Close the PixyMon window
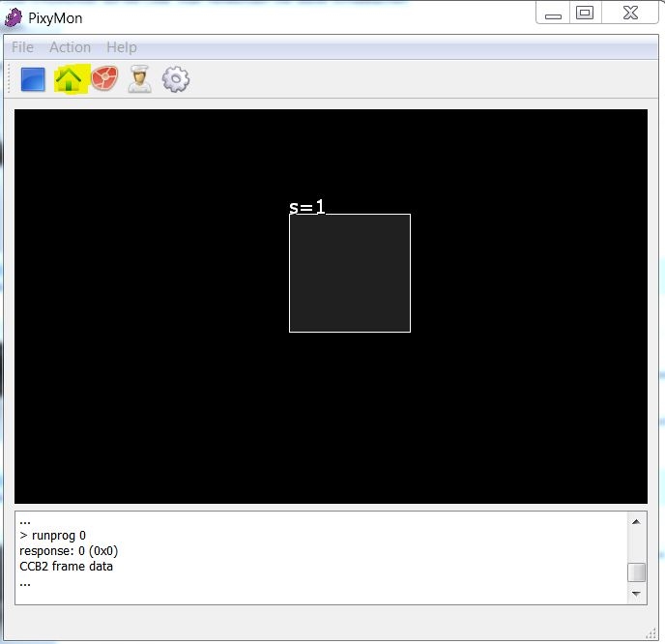 pos(630,13)
